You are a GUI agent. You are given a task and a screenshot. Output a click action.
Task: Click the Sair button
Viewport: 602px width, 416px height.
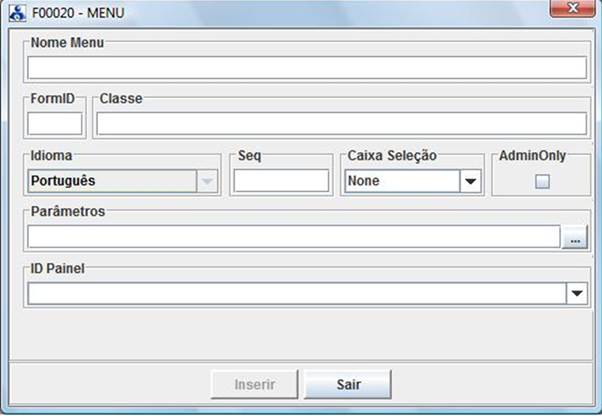(347, 384)
